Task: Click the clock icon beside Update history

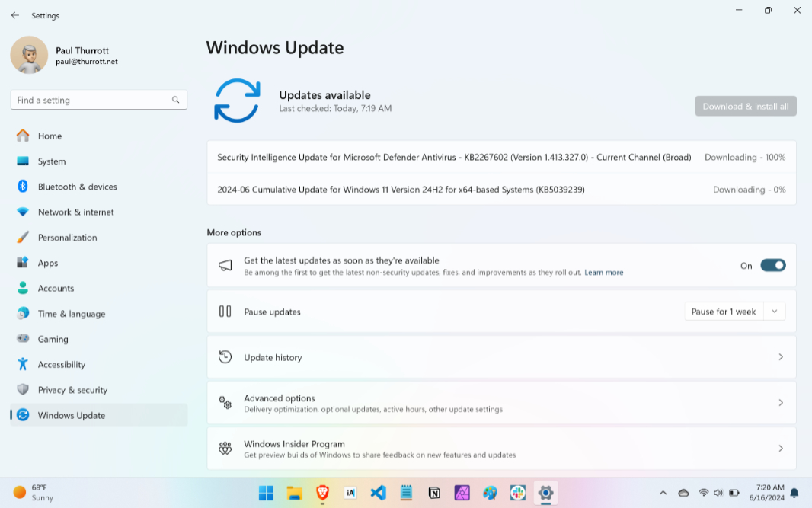Action: pyautogui.click(x=225, y=356)
